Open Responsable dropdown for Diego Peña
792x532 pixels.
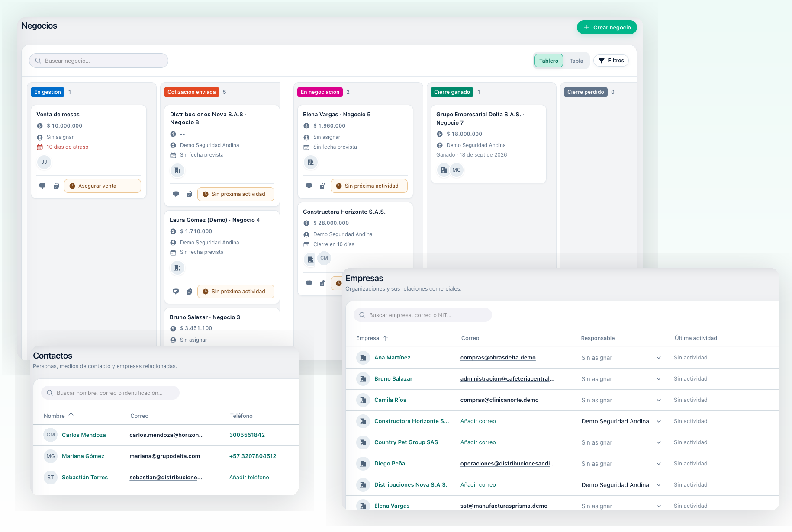621,464
